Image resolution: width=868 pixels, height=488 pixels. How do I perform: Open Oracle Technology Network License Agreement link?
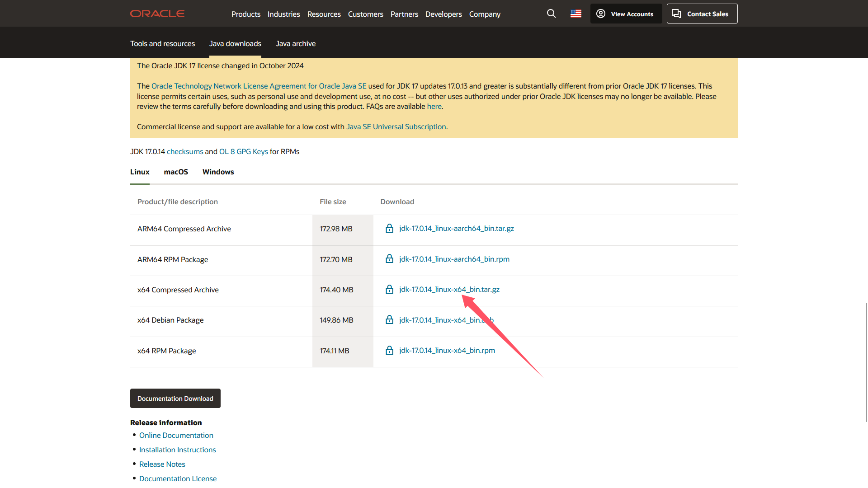[x=259, y=86]
